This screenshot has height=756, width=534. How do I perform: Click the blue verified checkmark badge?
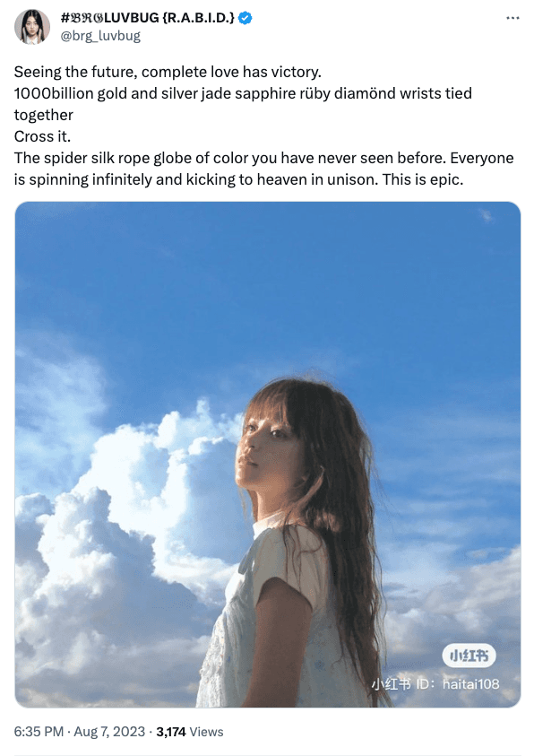click(245, 18)
